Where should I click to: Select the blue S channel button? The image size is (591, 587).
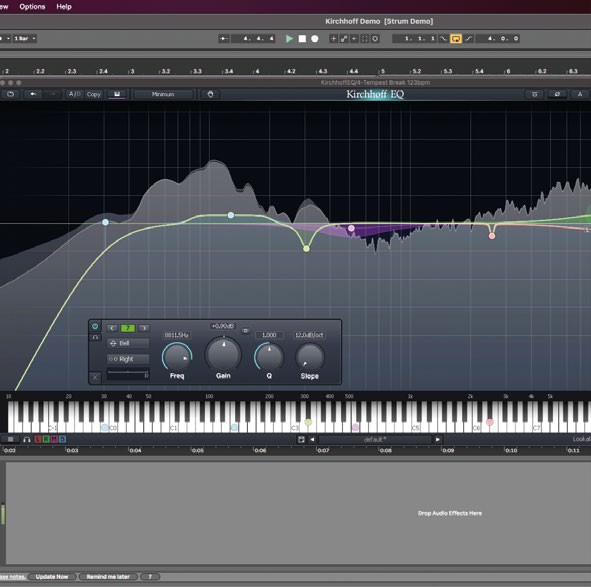[x=62, y=439]
